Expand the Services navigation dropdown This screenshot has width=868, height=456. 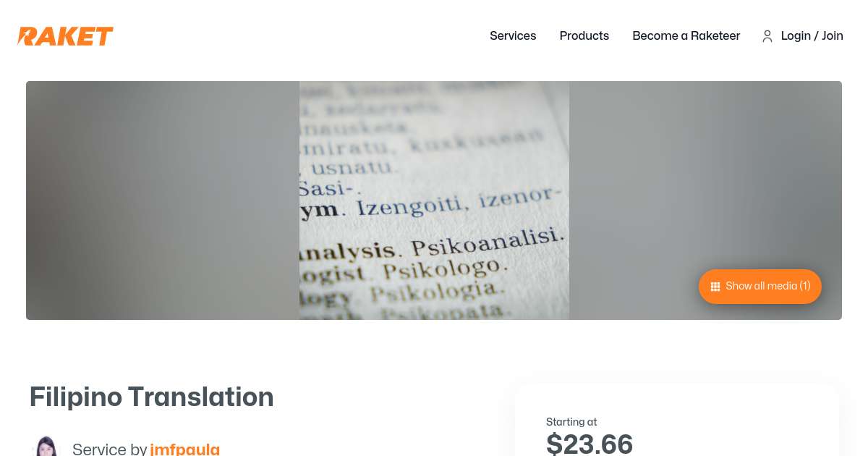pyautogui.click(x=513, y=35)
